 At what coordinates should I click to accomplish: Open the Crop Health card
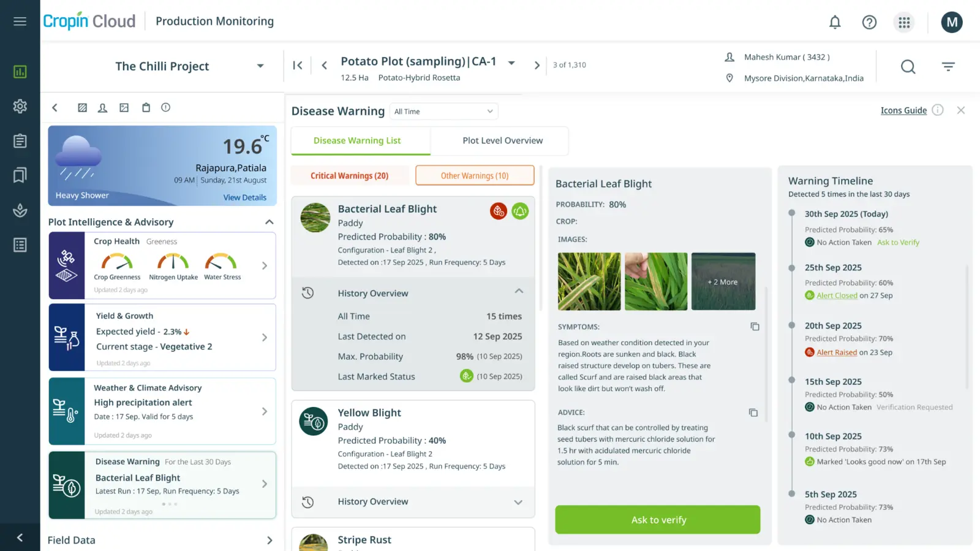[x=162, y=265]
